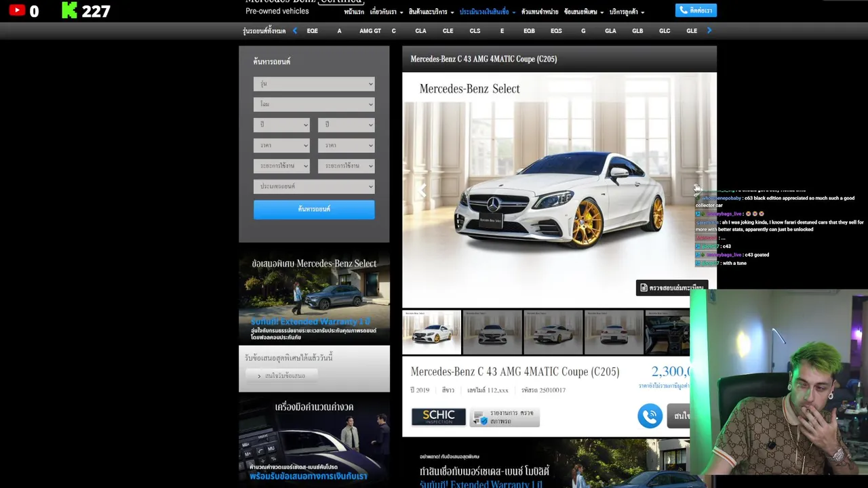Click the blue contact us button
The width and height of the screenshot is (868, 488).
point(696,10)
